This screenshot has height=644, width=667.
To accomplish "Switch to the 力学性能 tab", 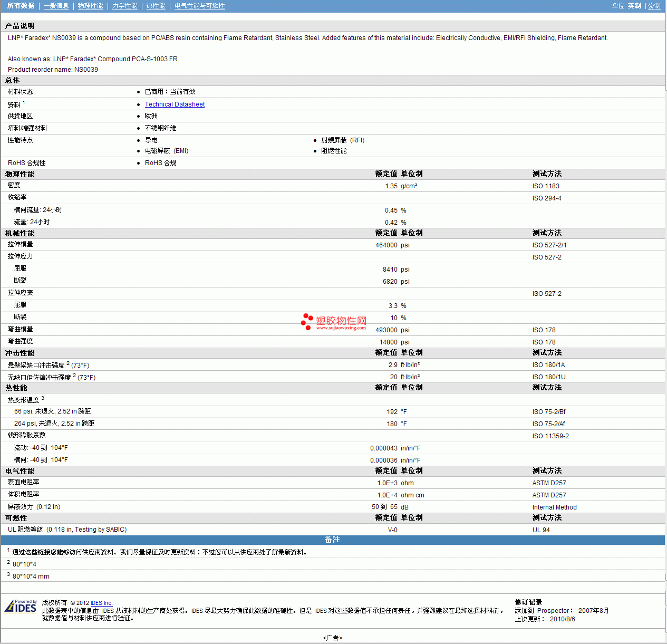I will 124,6.
